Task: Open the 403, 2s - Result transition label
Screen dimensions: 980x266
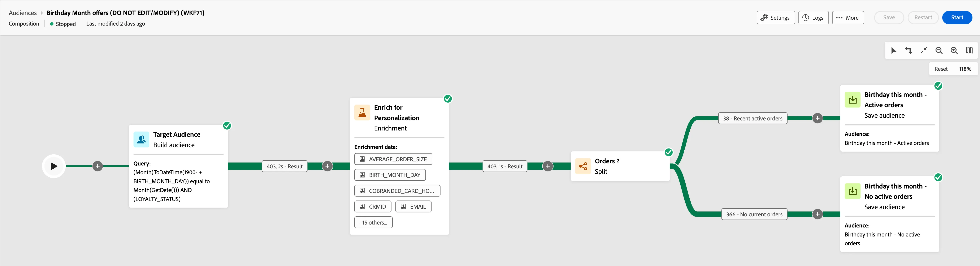Action: [x=285, y=166]
